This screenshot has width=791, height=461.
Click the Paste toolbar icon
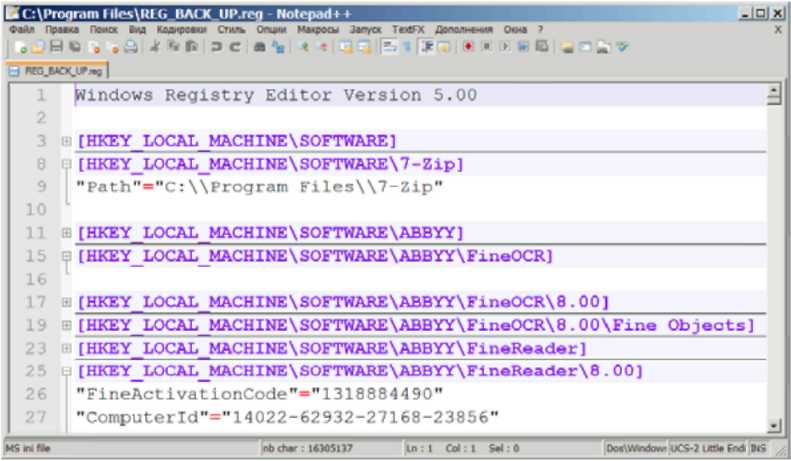pos(192,47)
